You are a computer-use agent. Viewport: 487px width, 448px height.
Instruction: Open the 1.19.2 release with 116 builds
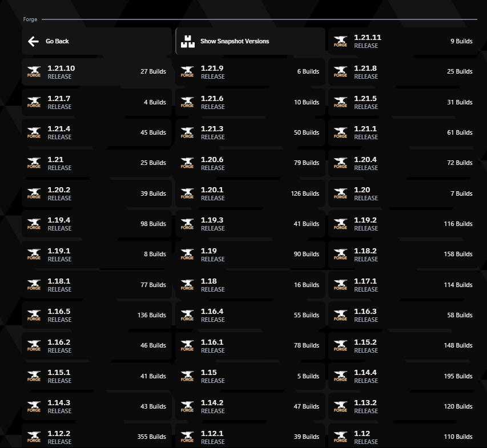pyautogui.click(x=403, y=224)
